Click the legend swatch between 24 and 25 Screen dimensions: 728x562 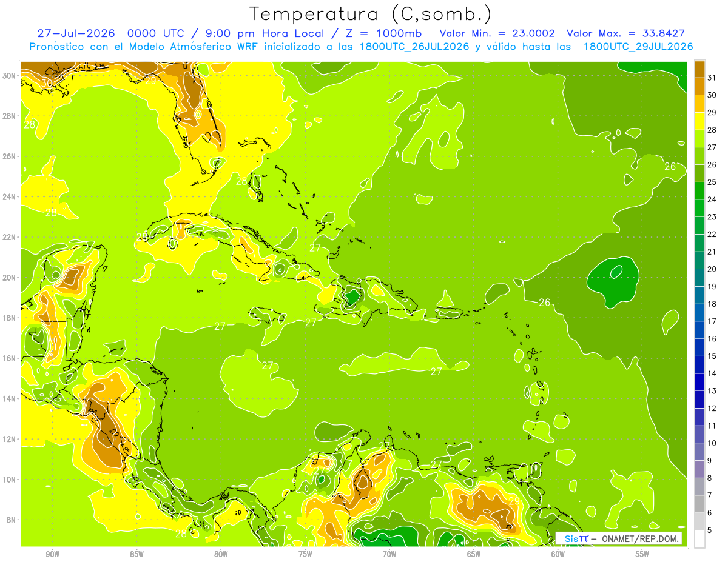tap(699, 191)
